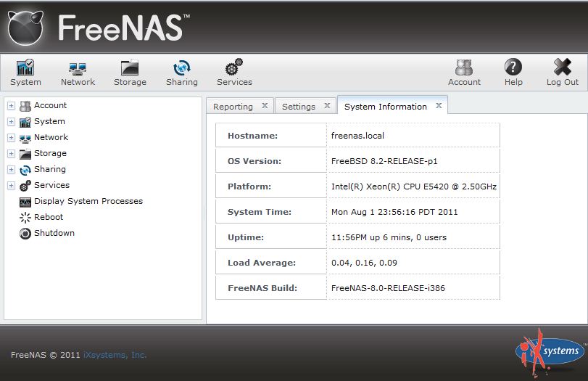Click the Sharing icon in the tree
The height and width of the screenshot is (381, 588).
click(25, 170)
